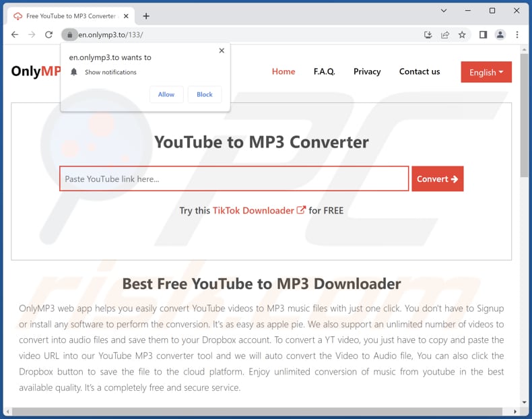Click the scroll down arrow of vertical scrollbar
Image resolution: width=532 pixels, height=419 pixels.
coord(524,402)
